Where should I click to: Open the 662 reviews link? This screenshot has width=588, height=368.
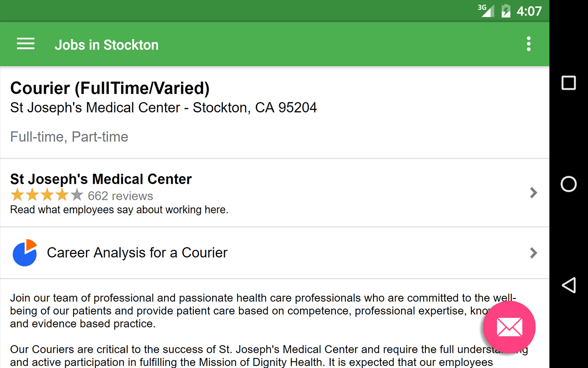[x=120, y=196]
